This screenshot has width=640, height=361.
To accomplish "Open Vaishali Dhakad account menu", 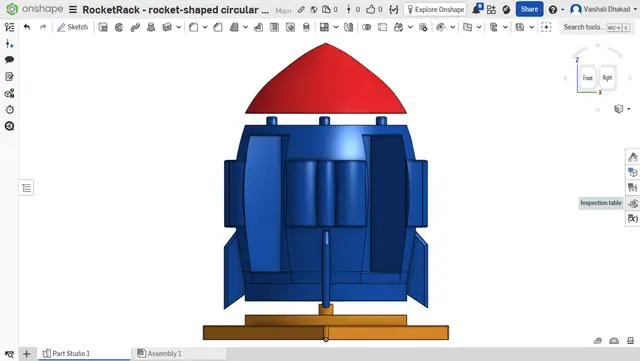I will click(x=604, y=9).
